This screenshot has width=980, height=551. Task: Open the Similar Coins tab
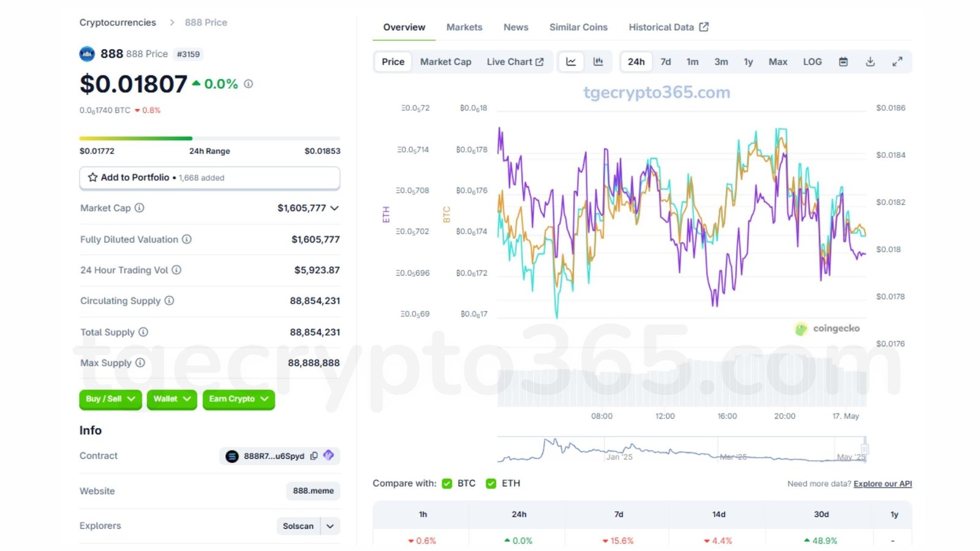[x=578, y=28]
